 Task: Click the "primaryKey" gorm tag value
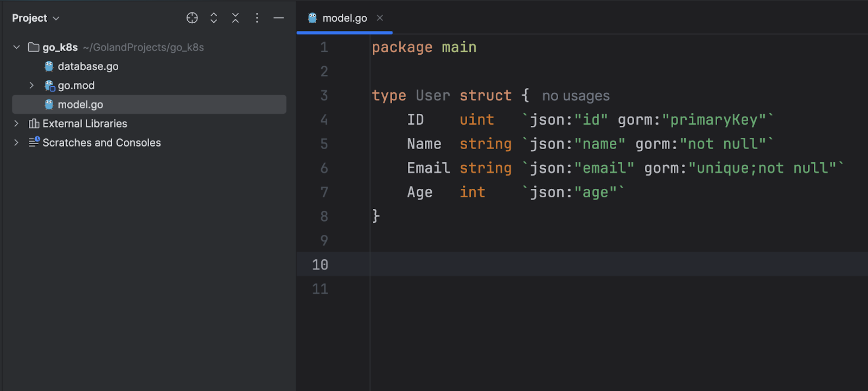[714, 120]
